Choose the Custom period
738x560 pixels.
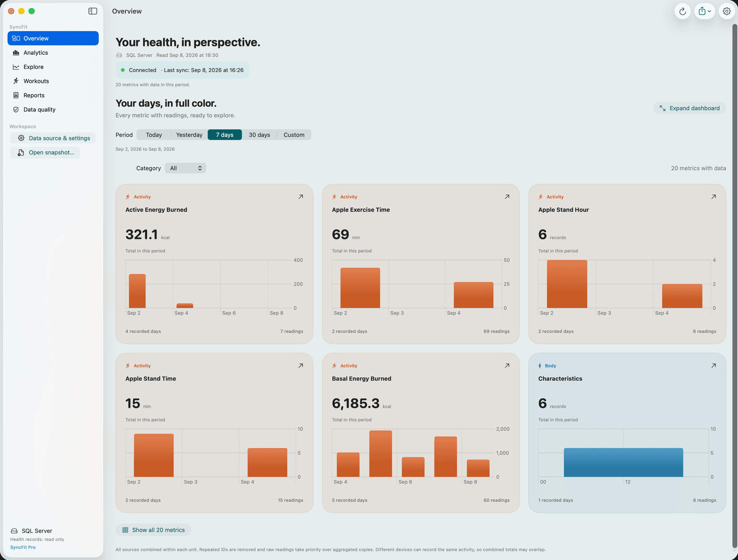[294, 135]
